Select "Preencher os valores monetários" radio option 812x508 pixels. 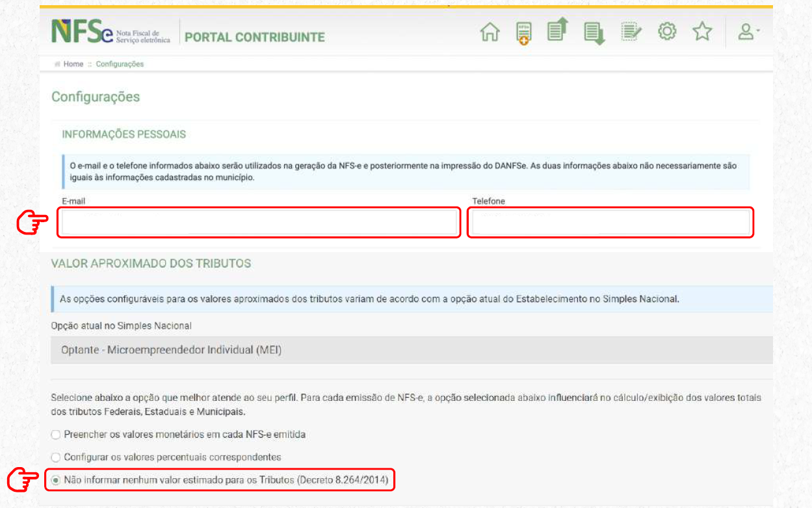coord(56,434)
